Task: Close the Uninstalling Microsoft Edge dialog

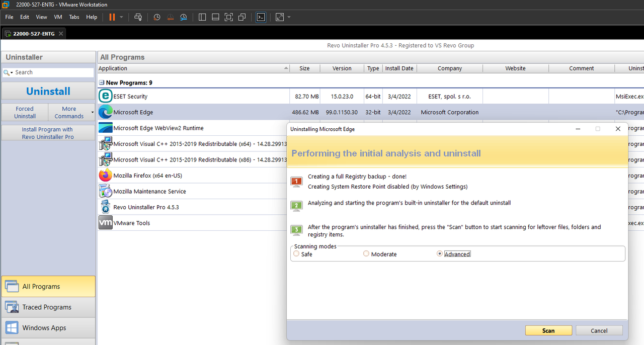Action: (x=618, y=129)
